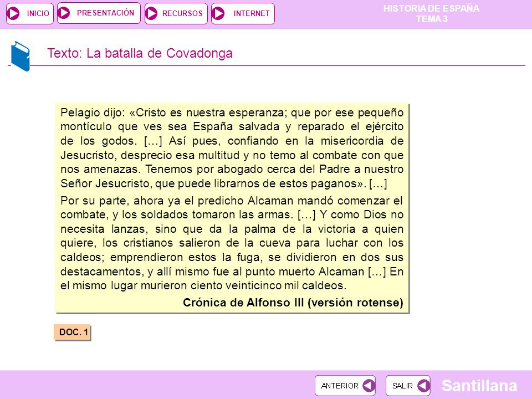Click the INICIO navigation button
Viewport: 532px width, 399px height.
pos(30,13)
